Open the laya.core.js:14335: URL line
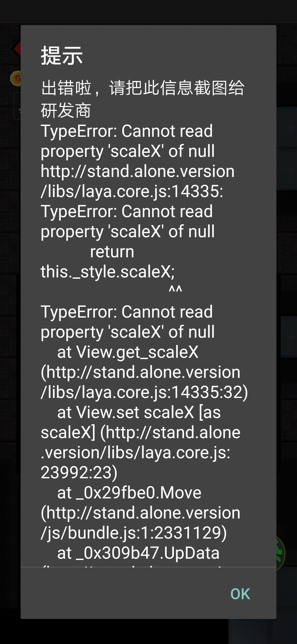297x644 pixels. 132,191
